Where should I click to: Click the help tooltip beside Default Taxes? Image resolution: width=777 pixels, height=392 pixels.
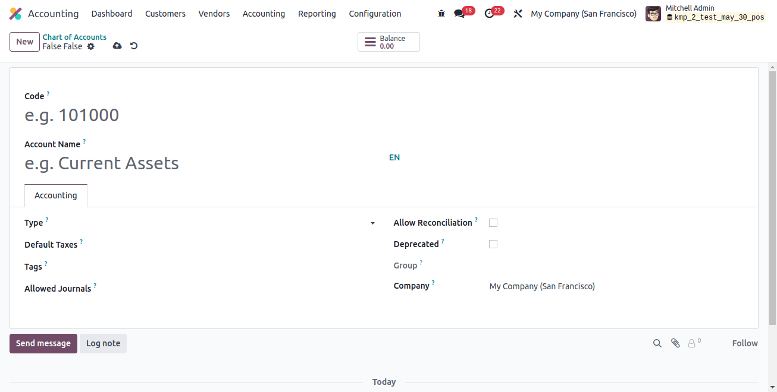pyautogui.click(x=81, y=241)
